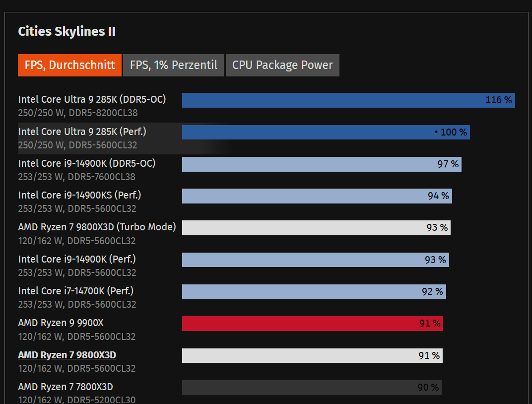Click the Intel Core i9-14900K (DDR5-OC) label
The width and height of the screenshot is (532, 404).
coord(87,163)
